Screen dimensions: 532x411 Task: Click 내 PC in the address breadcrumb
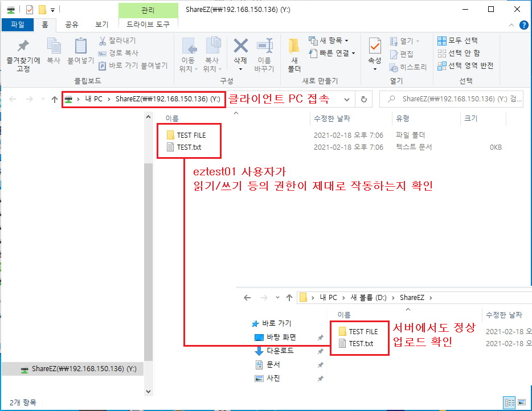(93, 99)
